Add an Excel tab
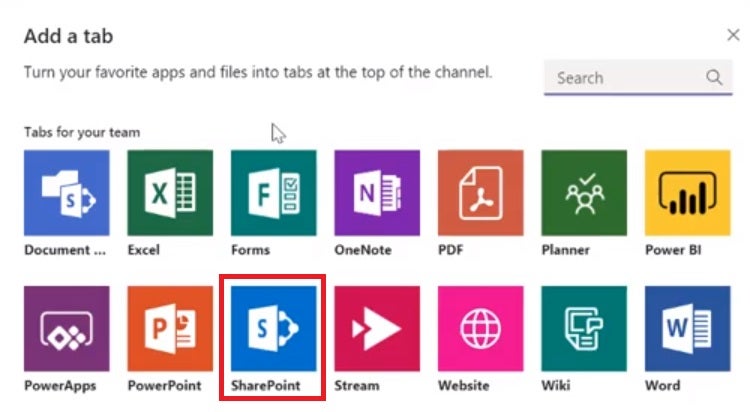Screen dimensions: 750x412 coord(170,193)
